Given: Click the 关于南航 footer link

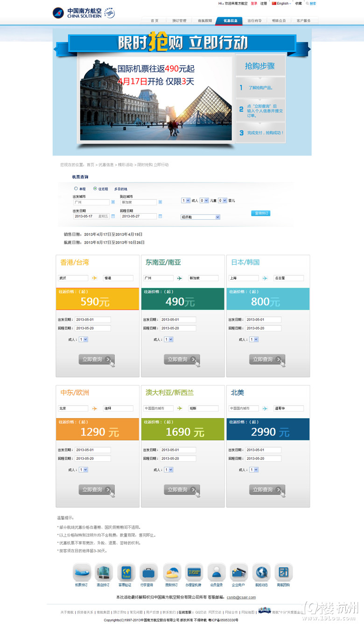Looking at the screenshot, I should pos(67,612).
